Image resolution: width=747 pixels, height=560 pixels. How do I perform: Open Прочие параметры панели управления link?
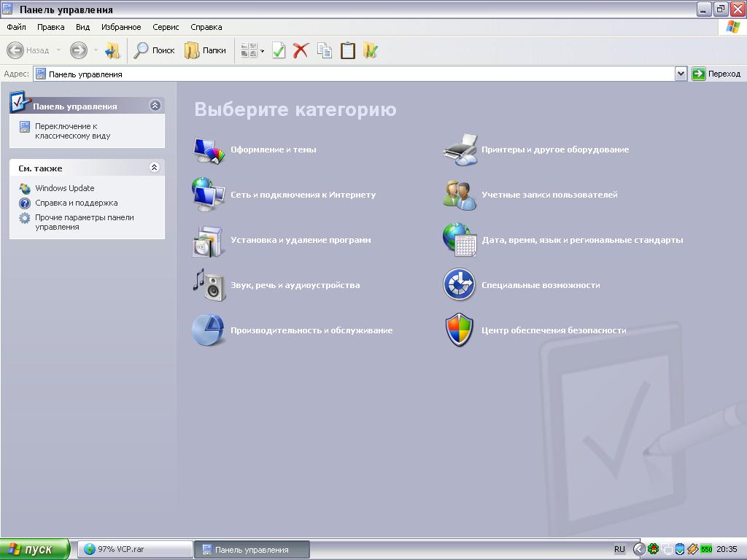(x=85, y=222)
